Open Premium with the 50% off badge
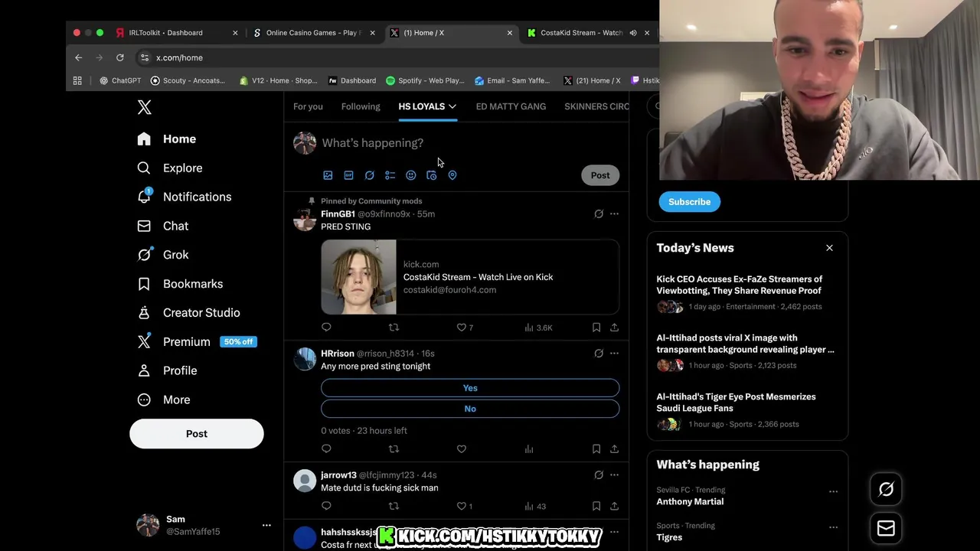Viewport: 980px width, 551px height. pos(196,341)
